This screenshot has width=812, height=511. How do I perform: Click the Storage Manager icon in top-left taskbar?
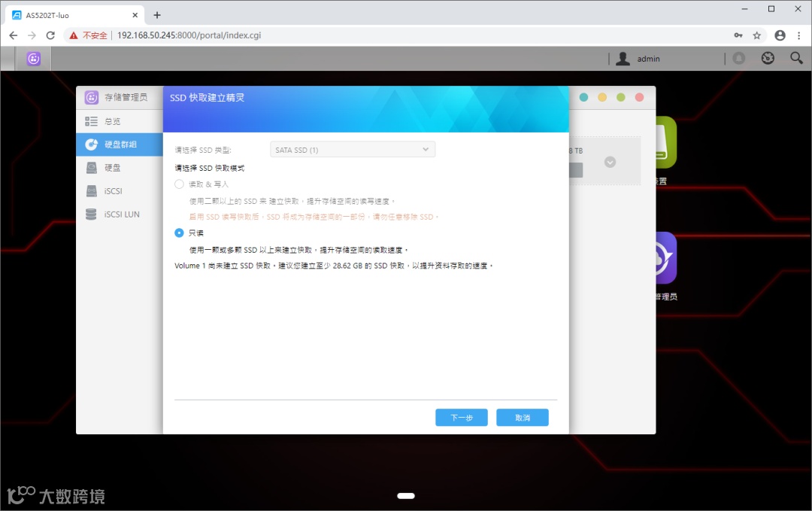[33, 58]
